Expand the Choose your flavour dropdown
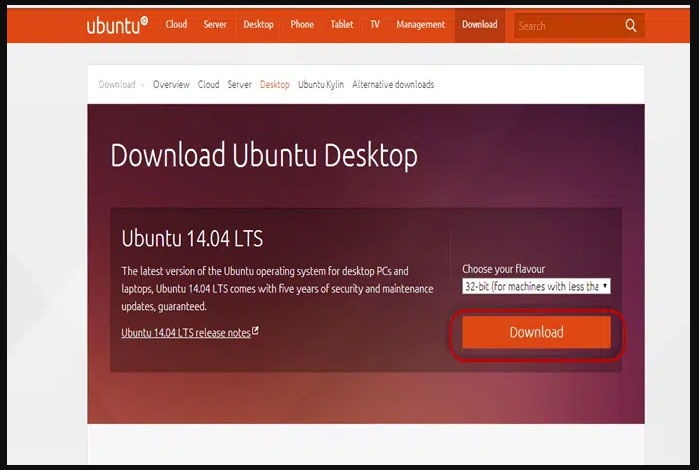 pos(536,286)
